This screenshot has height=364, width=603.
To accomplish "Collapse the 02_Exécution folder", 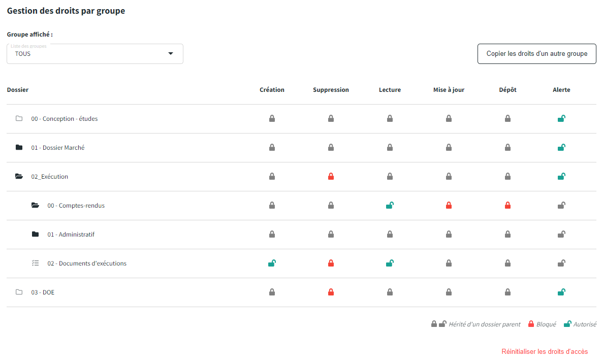I will click(x=19, y=177).
